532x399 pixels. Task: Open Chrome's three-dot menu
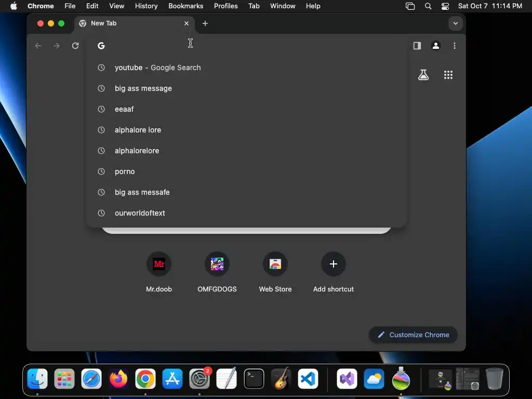point(455,46)
